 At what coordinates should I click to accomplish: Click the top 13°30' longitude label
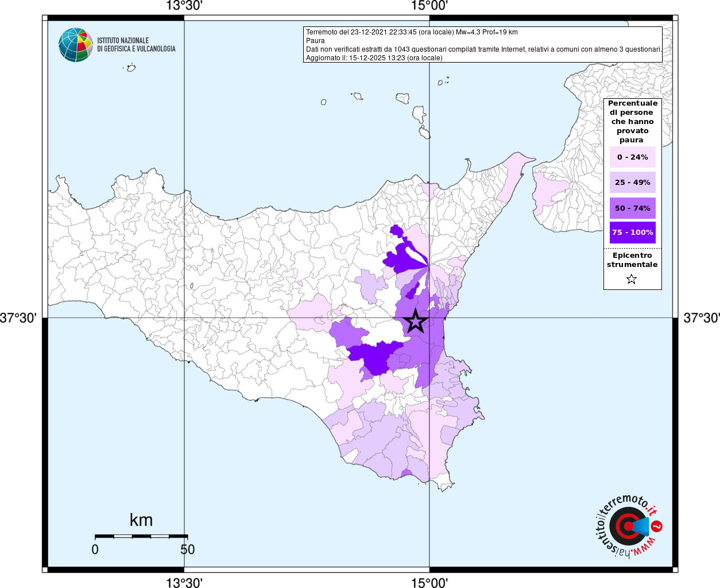(x=184, y=6)
